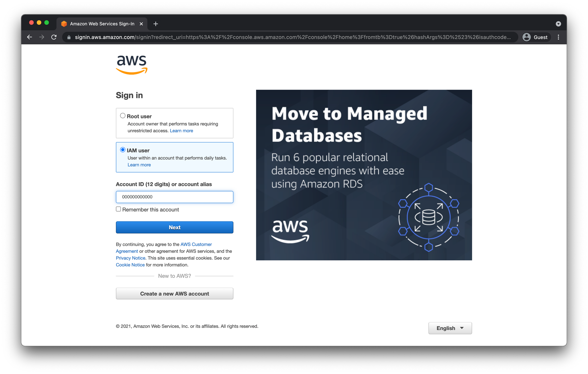588x374 pixels.
Task: Click Create a new AWS account
Action: pyautogui.click(x=174, y=293)
